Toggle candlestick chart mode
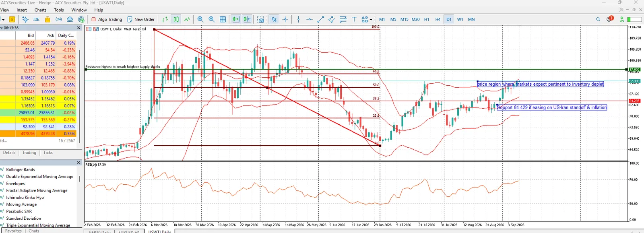This screenshot has height=233, width=644. [176, 19]
